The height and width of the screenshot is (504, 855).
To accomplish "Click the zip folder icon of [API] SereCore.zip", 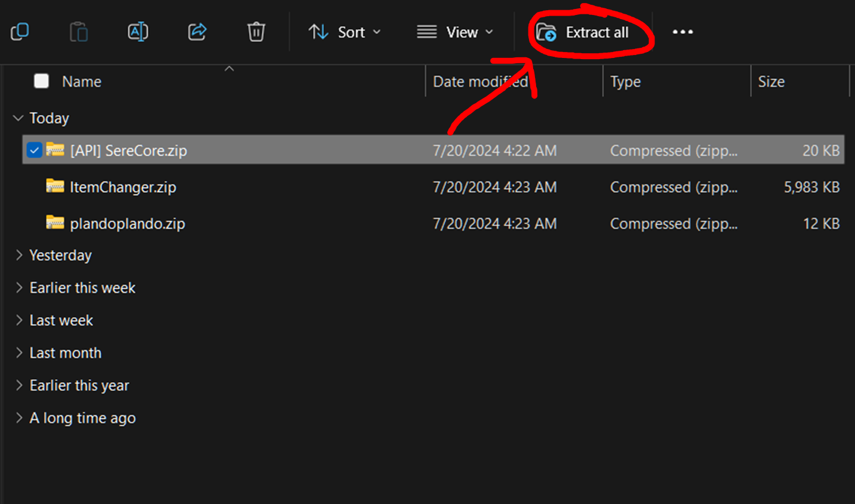I will click(x=55, y=149).
